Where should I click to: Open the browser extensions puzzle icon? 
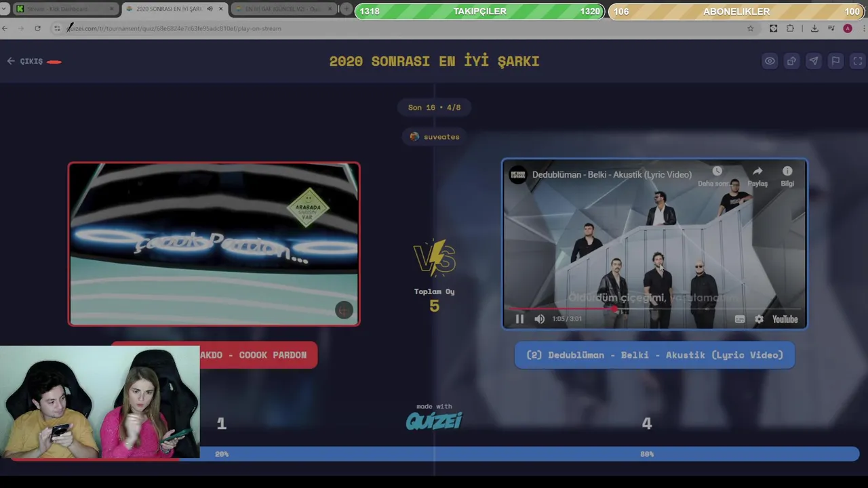click(x=790, y=28)
